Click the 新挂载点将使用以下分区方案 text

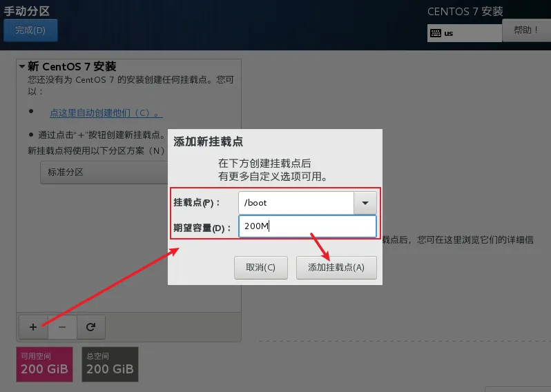click(x=96, y=150)
